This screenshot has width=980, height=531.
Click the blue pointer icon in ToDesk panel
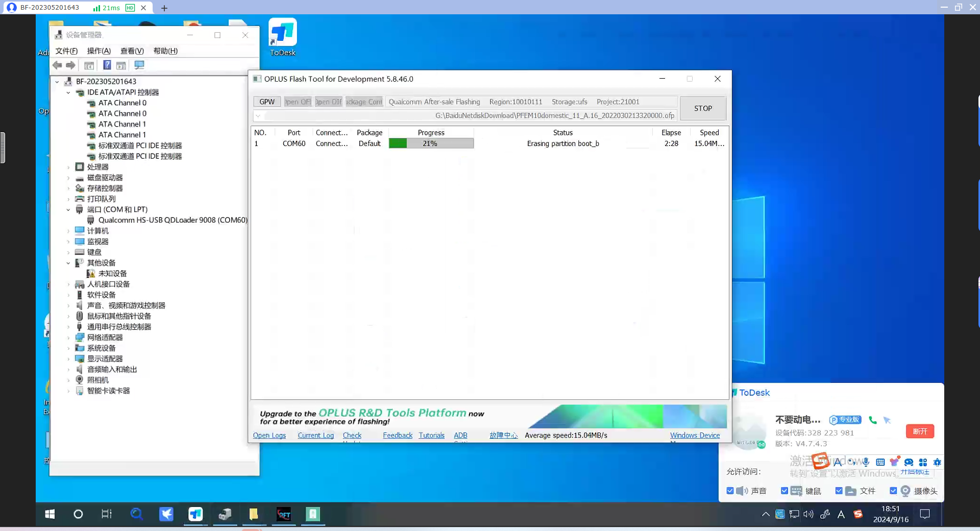tap(887, 420)
